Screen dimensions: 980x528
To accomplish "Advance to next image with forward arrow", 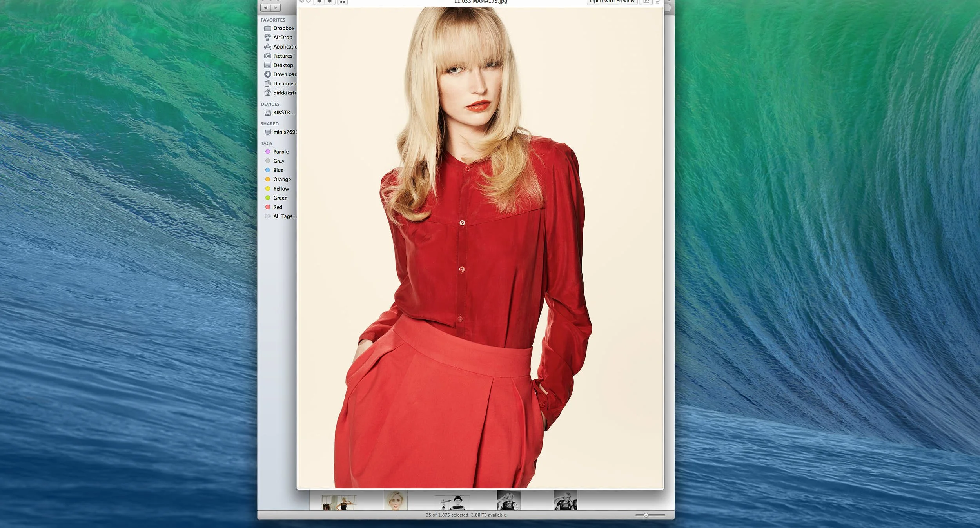I will coord(330,2).
